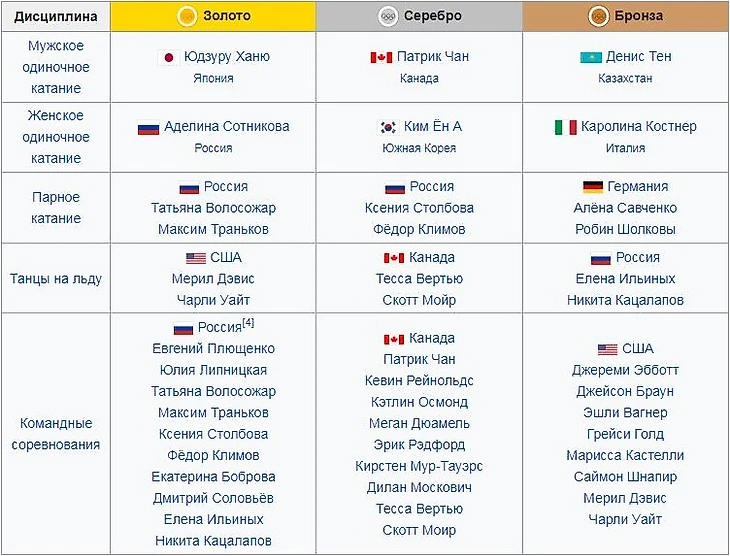Open Евгений Плющенко link in team gold

(213, 348)
